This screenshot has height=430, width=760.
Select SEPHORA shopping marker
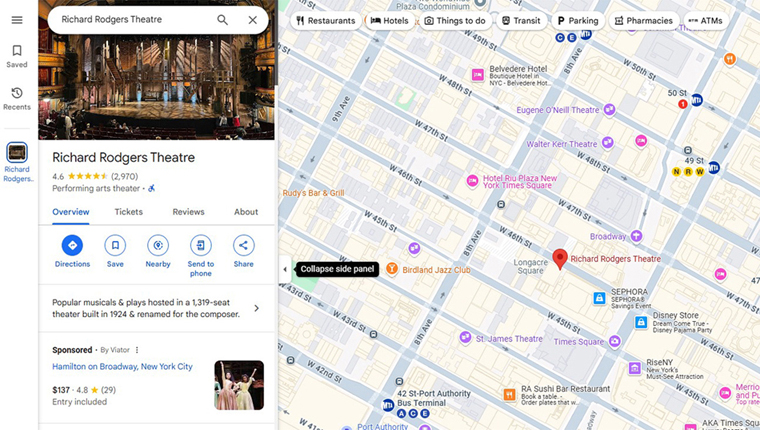point(599,298)
